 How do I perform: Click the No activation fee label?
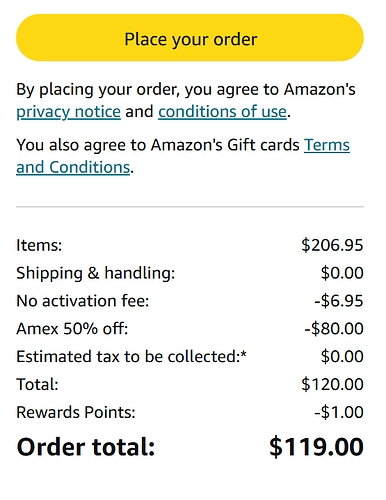click(83, 301)
